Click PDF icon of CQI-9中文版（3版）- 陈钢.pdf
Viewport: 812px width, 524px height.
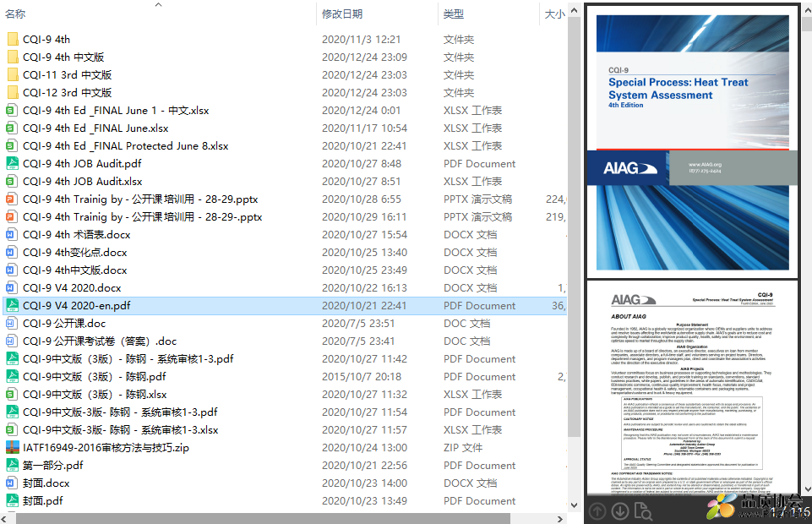[x=11, y=376]
